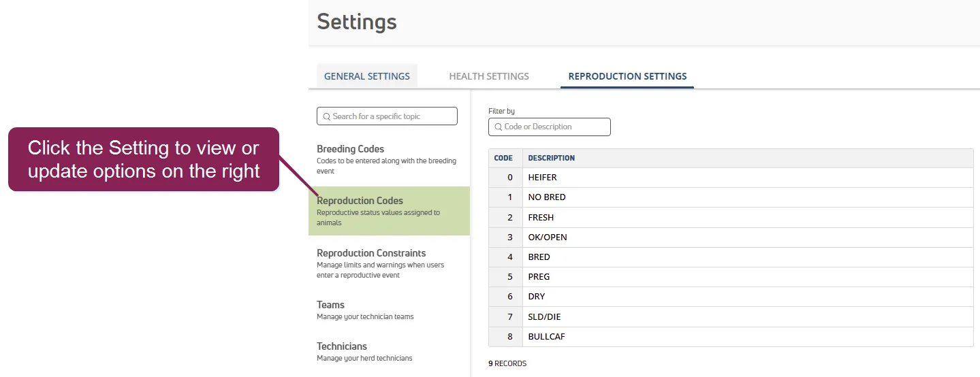Select the DRY description cell
This screenshot has width=980, height=377.
pyautogui.click(x=748, y=297)
